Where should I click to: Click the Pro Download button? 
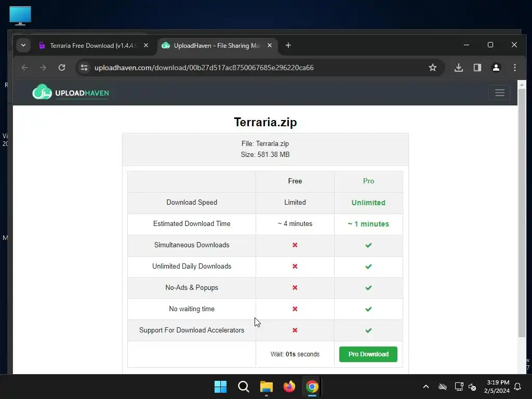(368, 354)
